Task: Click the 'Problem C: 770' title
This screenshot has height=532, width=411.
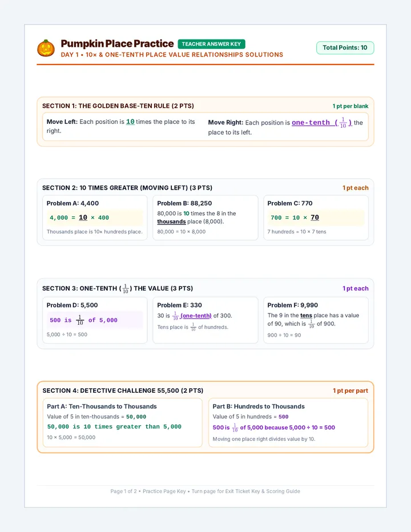Action: pos(290,203)
